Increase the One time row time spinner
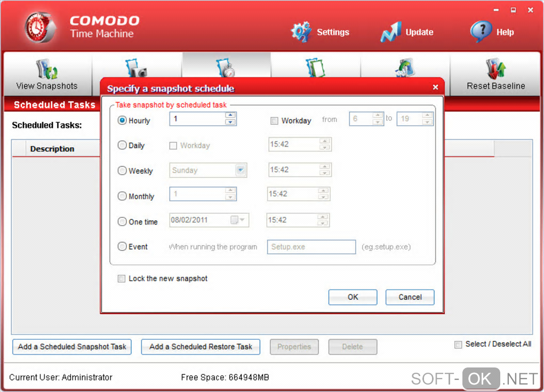 click(322, 217)
